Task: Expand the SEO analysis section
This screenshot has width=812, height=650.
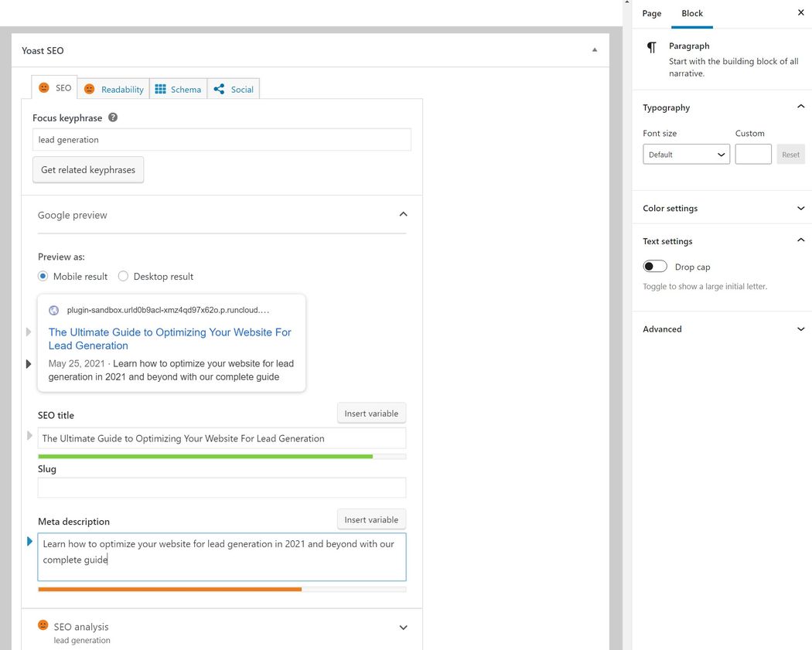Action: click(404, 628)
